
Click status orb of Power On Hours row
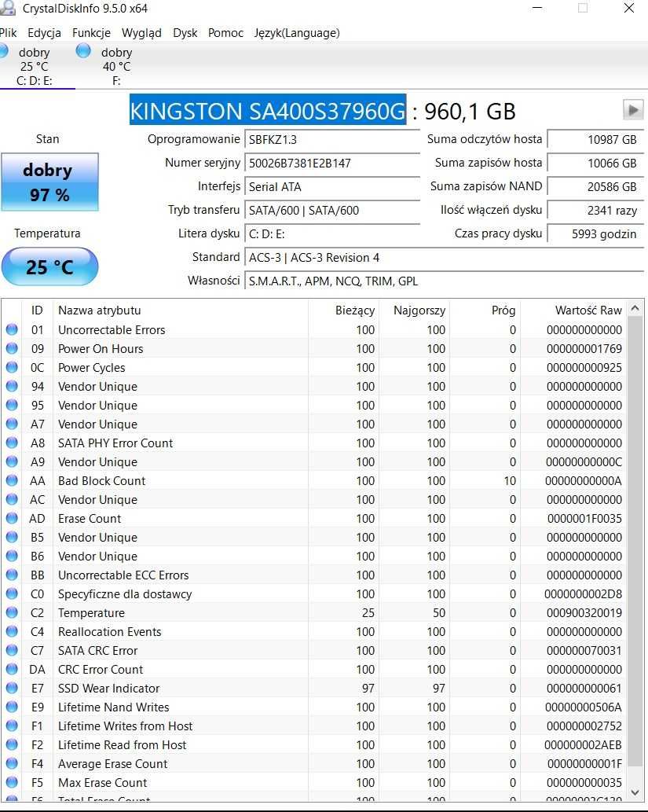click(12, 348)
